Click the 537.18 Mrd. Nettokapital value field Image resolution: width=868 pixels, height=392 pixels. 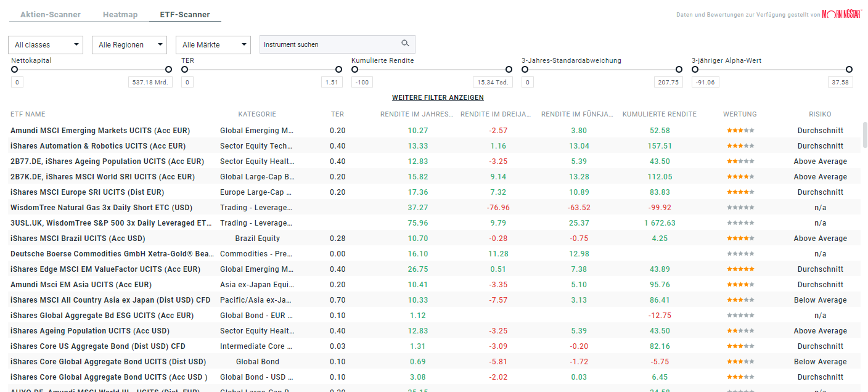point(150,81)
